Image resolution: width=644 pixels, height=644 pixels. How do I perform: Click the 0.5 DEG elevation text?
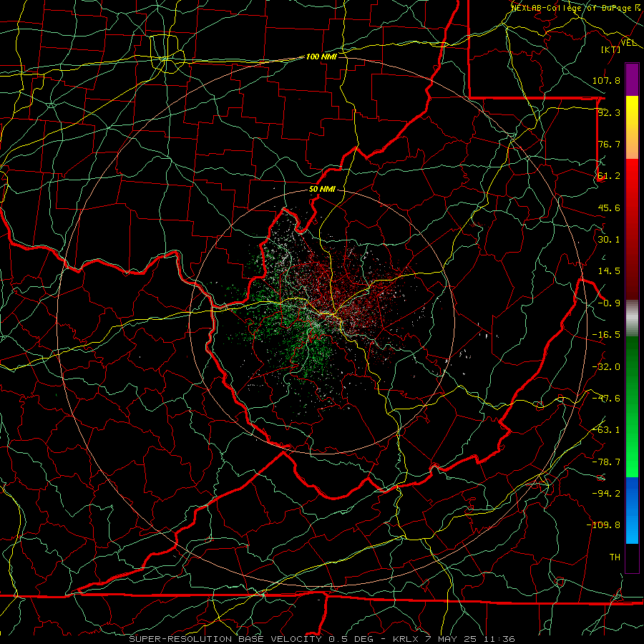click(x=351, y=639)
